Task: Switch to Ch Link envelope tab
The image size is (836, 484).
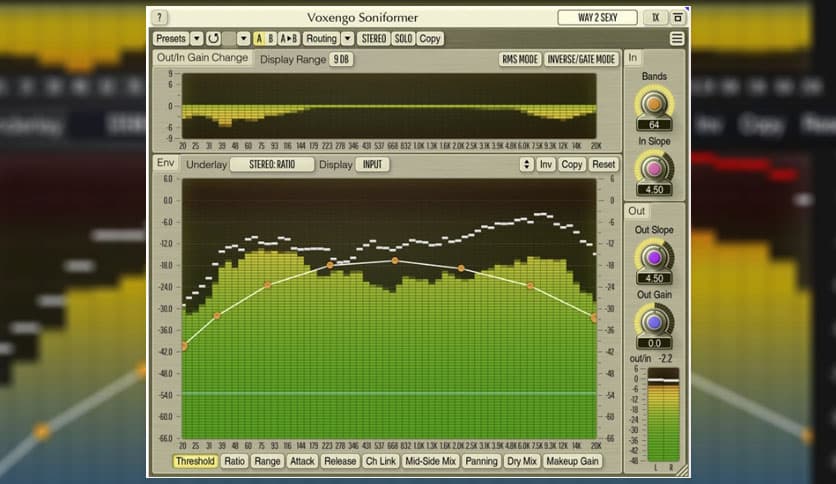Action: [x=381, y=461]
